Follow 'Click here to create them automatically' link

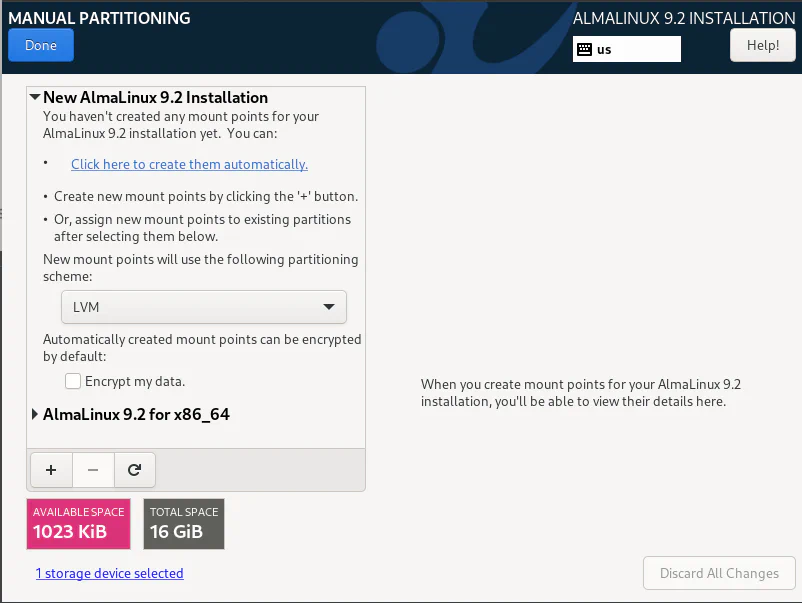[189, 164]
